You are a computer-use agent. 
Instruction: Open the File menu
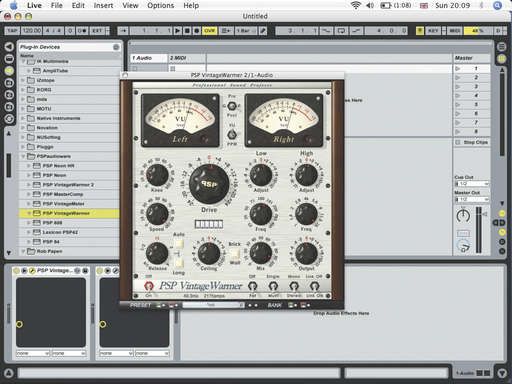(x=56, y=5)
